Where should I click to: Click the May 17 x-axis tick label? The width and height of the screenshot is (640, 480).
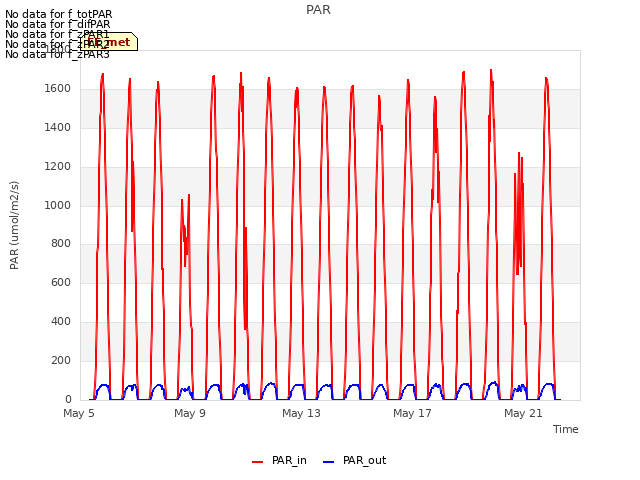tap(412, 413)
